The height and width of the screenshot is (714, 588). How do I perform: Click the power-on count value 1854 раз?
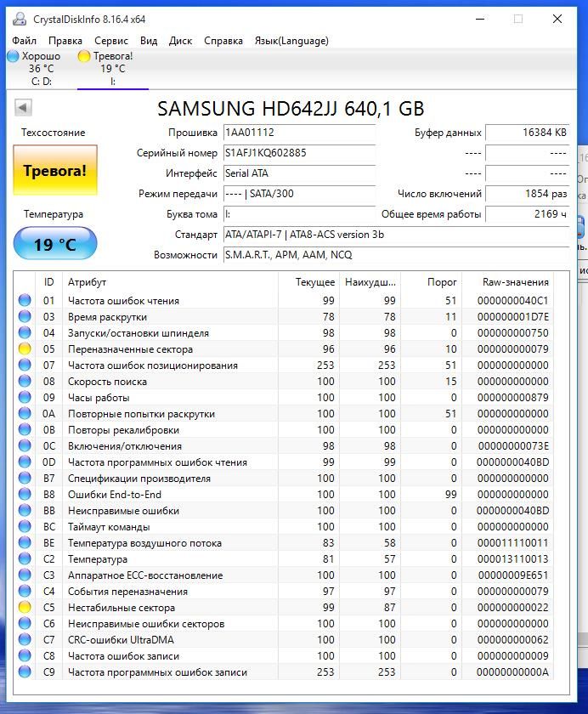(527, 194)
